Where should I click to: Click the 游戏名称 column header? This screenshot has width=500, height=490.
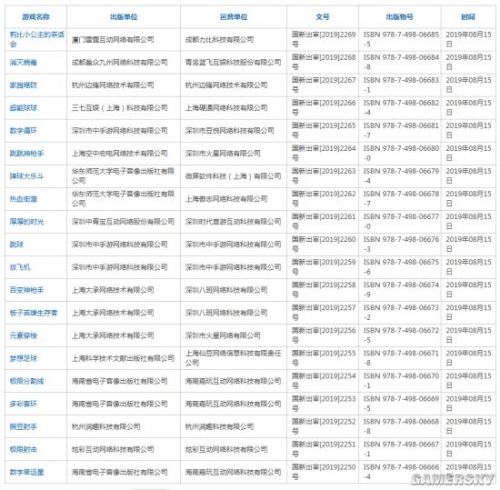(x=36, y=17)
